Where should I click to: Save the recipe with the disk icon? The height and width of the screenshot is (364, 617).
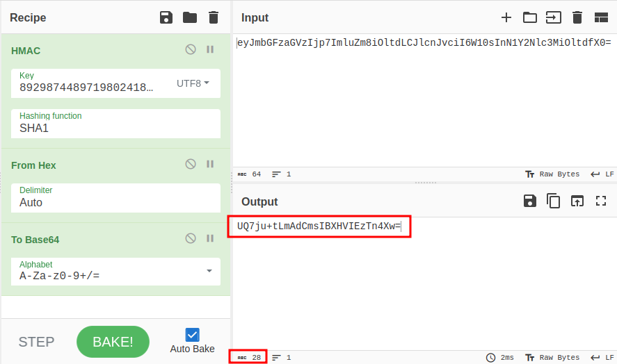point(166,17)
